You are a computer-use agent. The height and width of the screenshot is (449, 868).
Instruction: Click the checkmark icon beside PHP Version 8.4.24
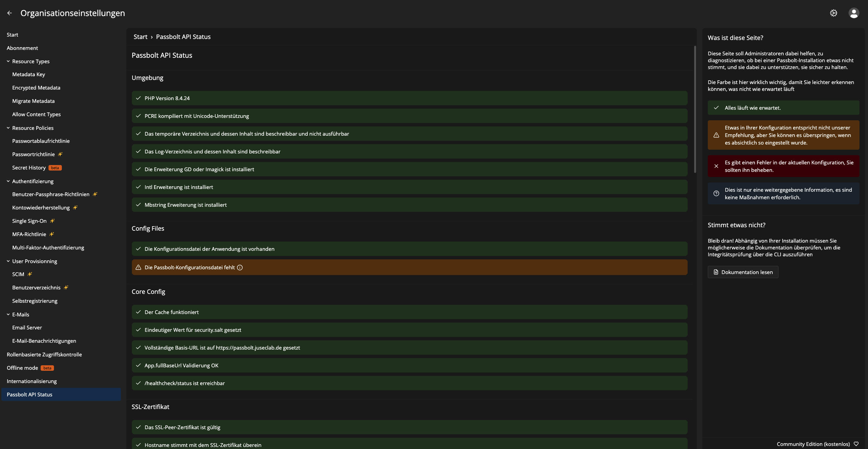[138, 98]
